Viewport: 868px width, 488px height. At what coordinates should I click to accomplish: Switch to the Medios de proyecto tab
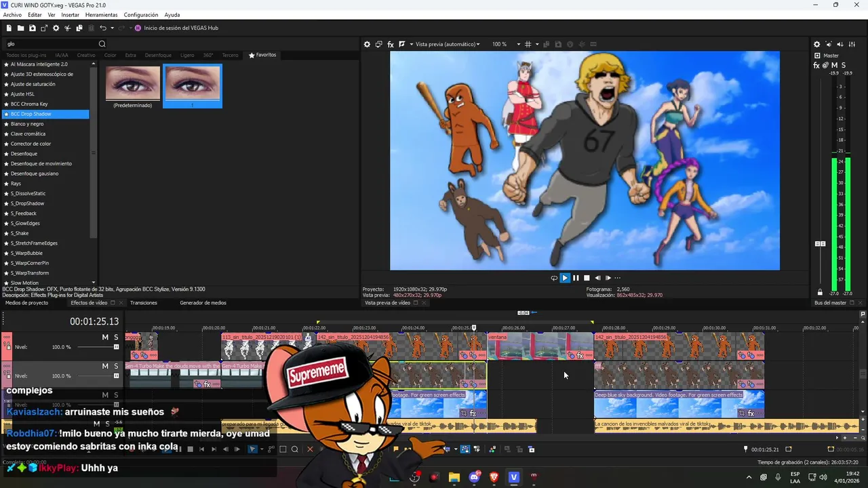(x=26, y=303)
